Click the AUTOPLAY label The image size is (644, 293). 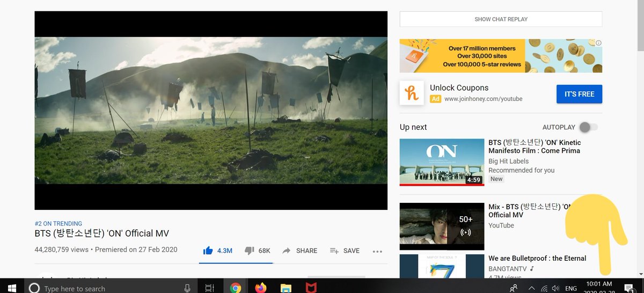pyautogui.click(x=559, y=127)
